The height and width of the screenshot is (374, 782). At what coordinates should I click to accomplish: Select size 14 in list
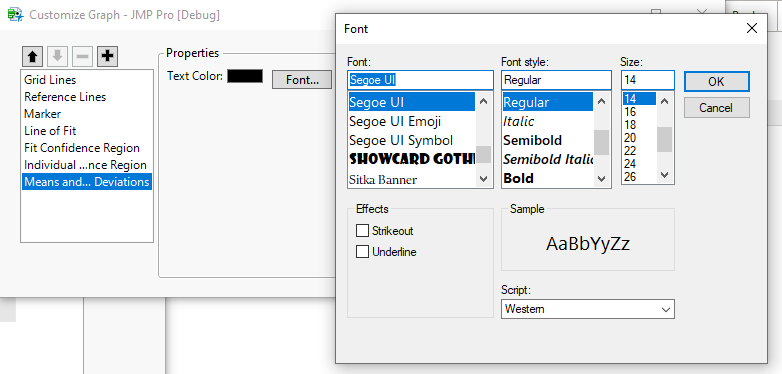point(639,99)
